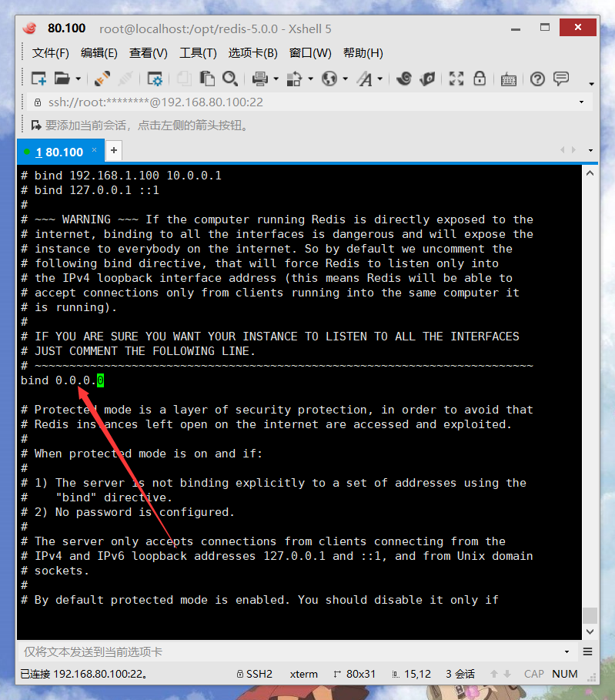Open the 工具(T) menu
This screenshot has height=700, width=615.
click(x=198, y=53)
